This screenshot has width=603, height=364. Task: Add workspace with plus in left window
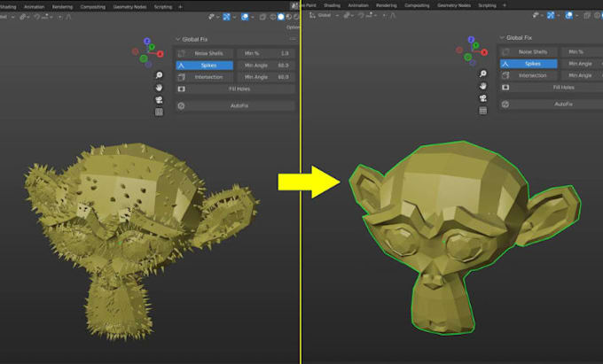[180, 7]
